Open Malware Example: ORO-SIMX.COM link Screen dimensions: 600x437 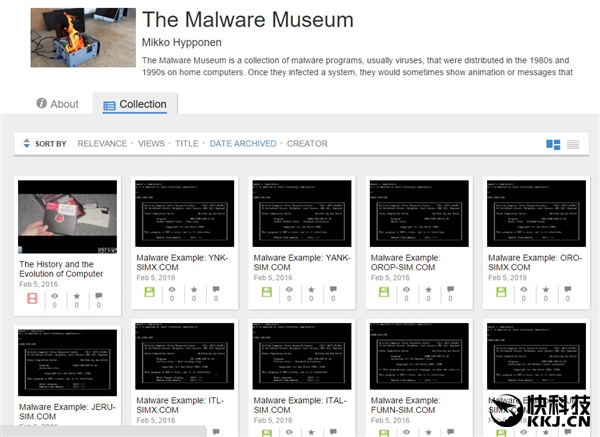point(535,263)
